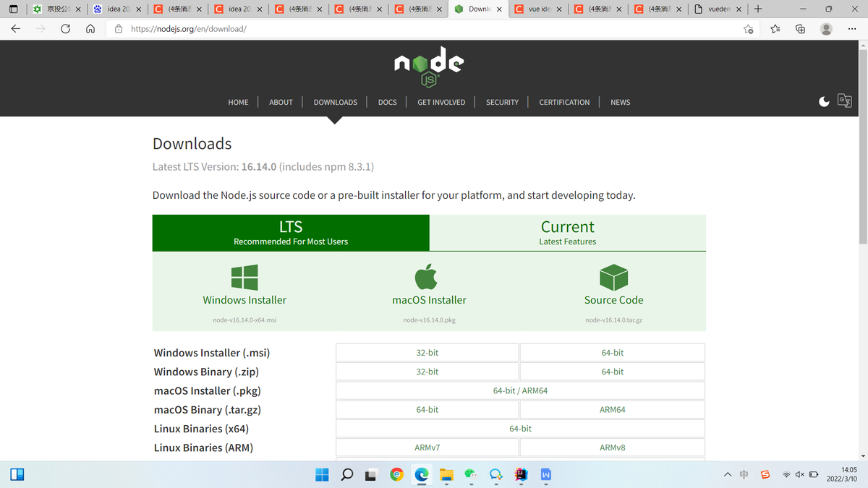Close the Download Node.js tab
Screen dimensions: 868x488
[499, 9]
